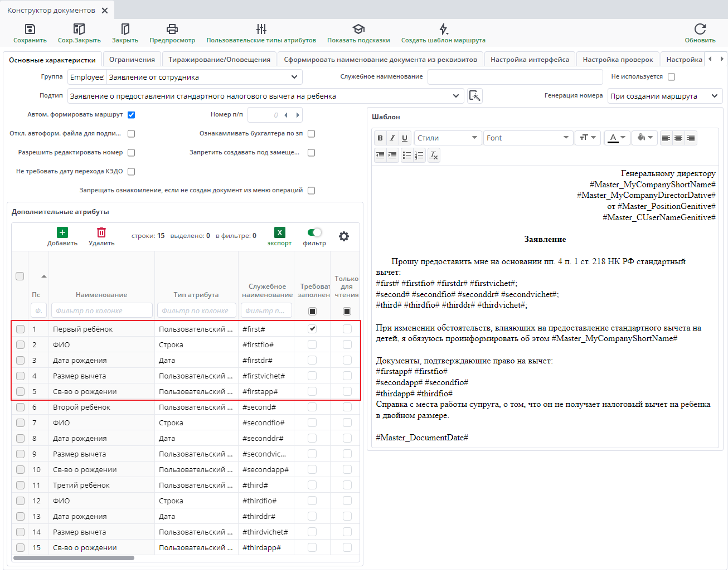Open the text color picker
The image size is (728, 573).
[617, 138]
